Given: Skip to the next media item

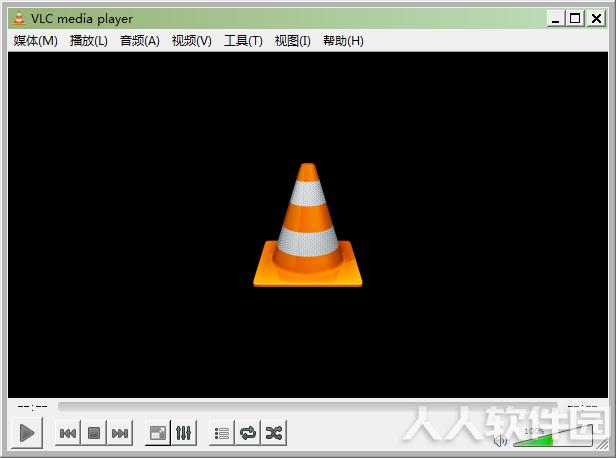Looking at the screenshot, I should coord(120,433).
